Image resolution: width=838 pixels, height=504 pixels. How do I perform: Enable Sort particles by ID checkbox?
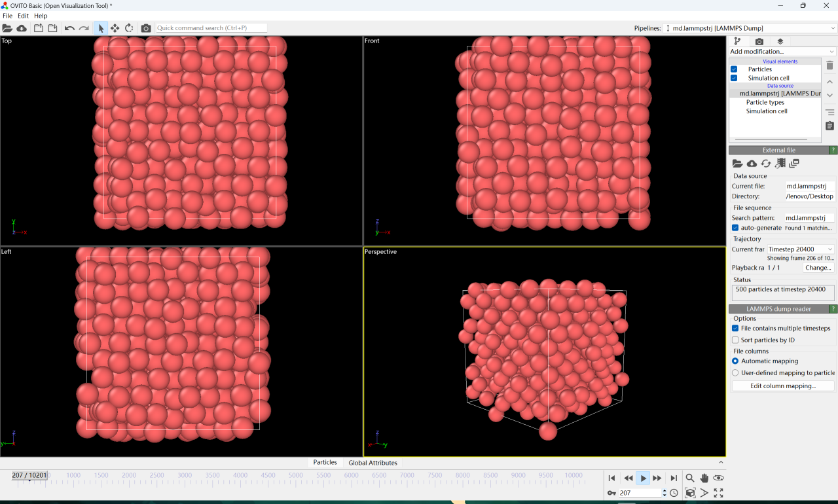point(735,340)
